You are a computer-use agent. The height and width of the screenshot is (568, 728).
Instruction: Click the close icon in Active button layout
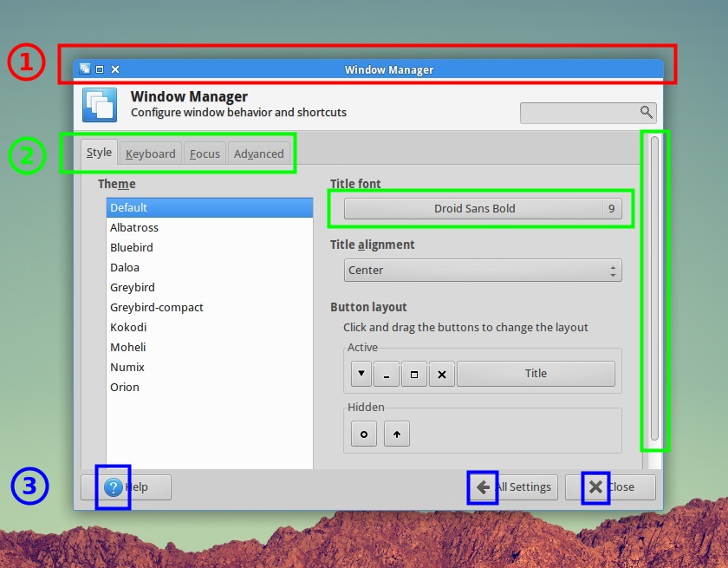point(442,374)
